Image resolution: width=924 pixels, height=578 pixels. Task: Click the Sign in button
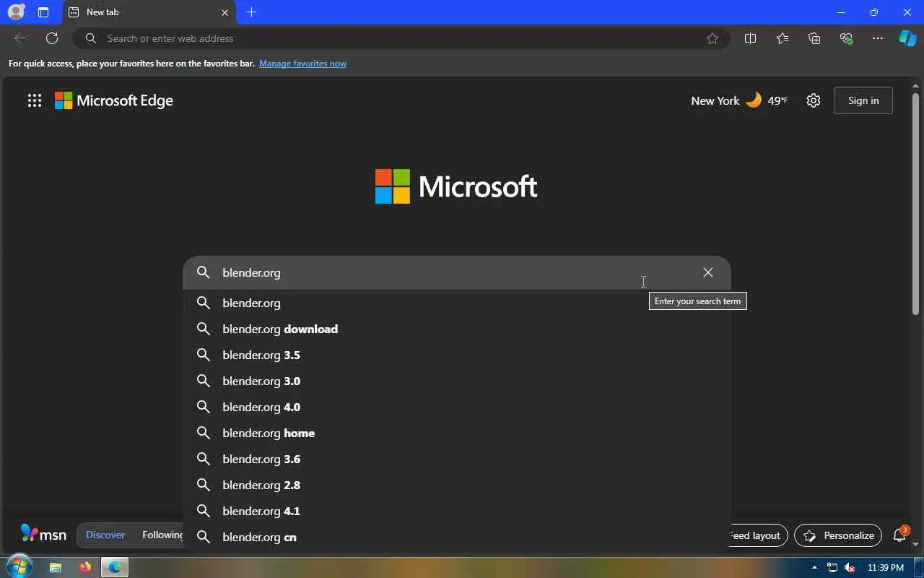(863, 100)
